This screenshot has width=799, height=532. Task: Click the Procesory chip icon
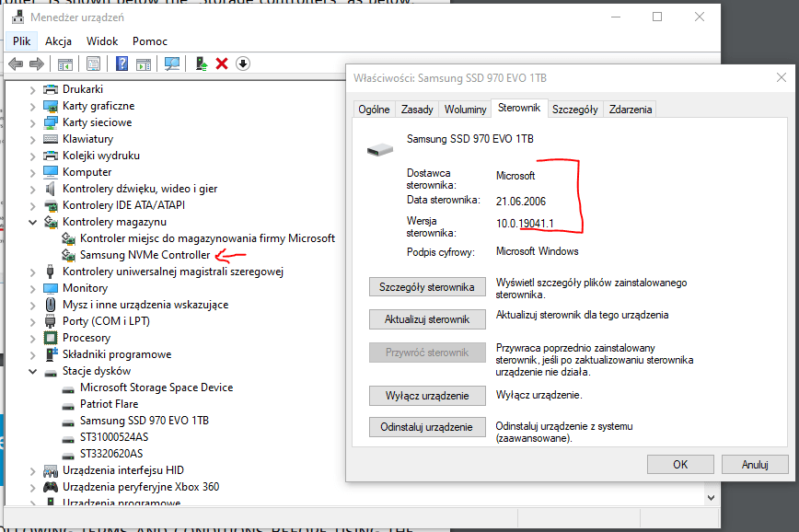(51, 338)
